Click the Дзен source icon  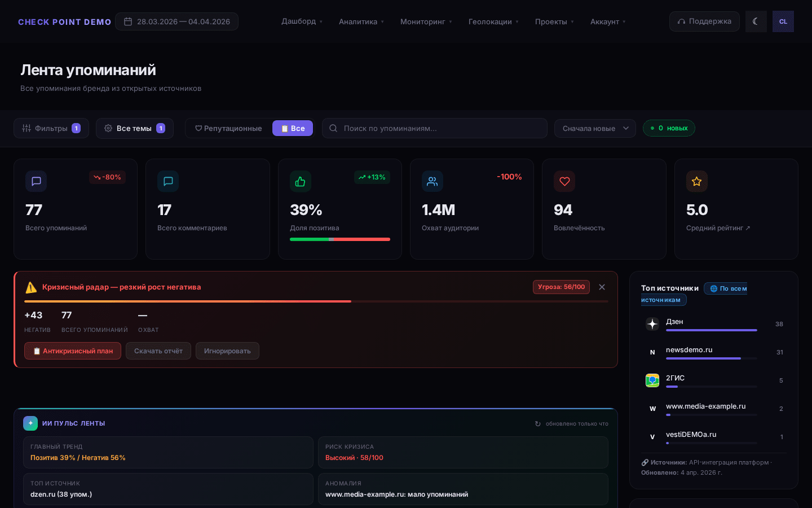click(x=652, y=323)
